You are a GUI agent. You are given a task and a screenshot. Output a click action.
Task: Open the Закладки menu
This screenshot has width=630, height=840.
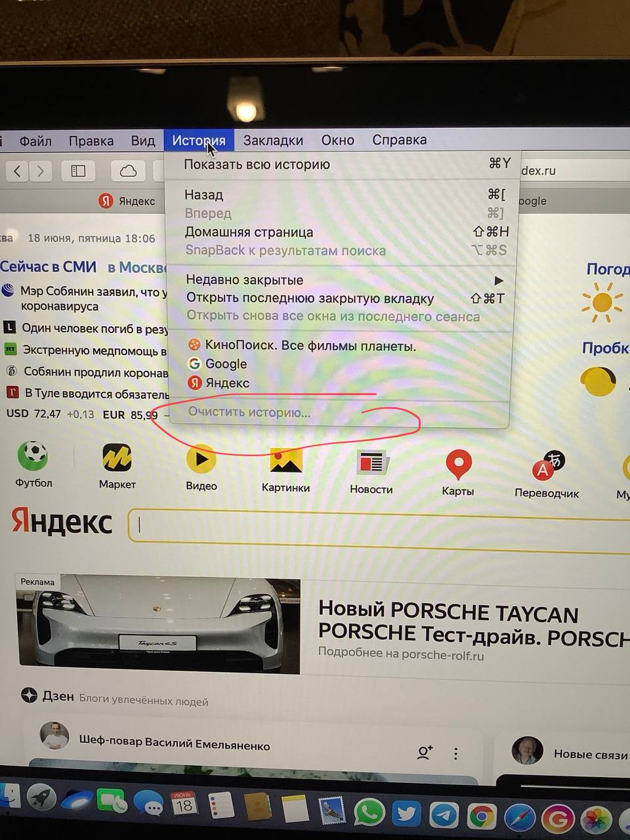coord(273,140)
